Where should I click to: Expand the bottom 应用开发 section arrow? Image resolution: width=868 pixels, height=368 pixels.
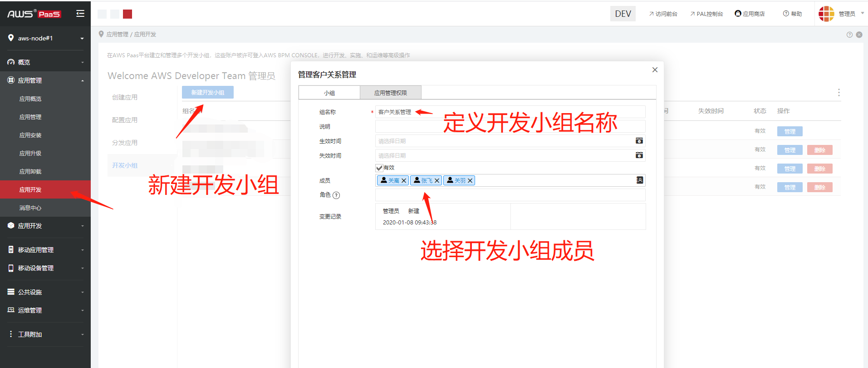click(x=83, y=226)
